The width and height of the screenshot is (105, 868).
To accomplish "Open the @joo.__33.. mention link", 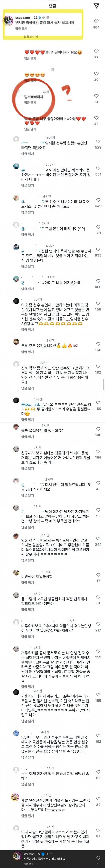I will click(x=31, y=404).
